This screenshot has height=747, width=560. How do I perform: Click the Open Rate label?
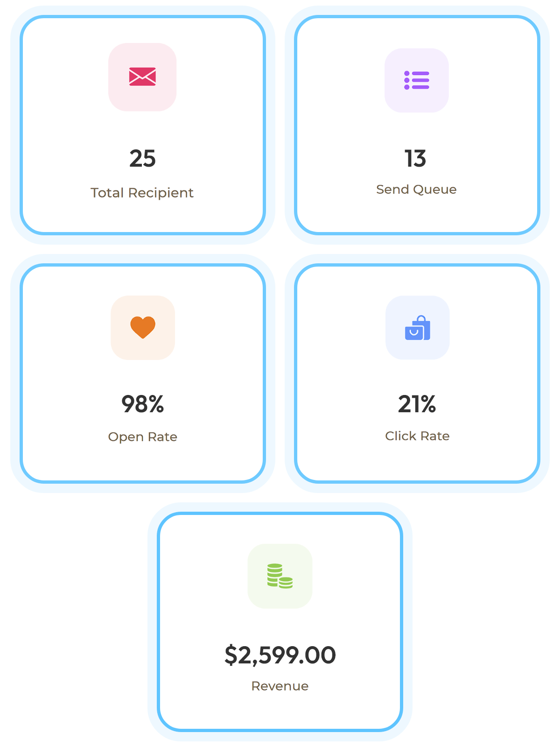click(x=143, y=437)
